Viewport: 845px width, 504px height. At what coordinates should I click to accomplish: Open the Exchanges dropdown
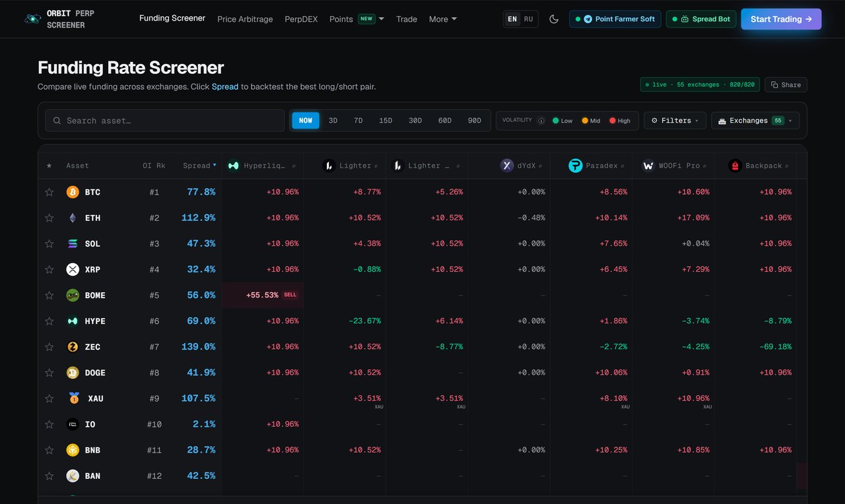click(x=755, y=121)
